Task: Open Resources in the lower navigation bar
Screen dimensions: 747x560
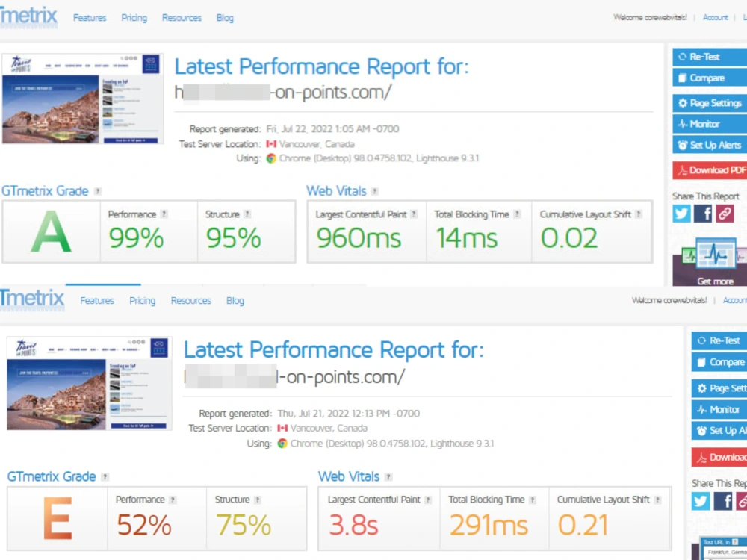Action: (190, 301)
